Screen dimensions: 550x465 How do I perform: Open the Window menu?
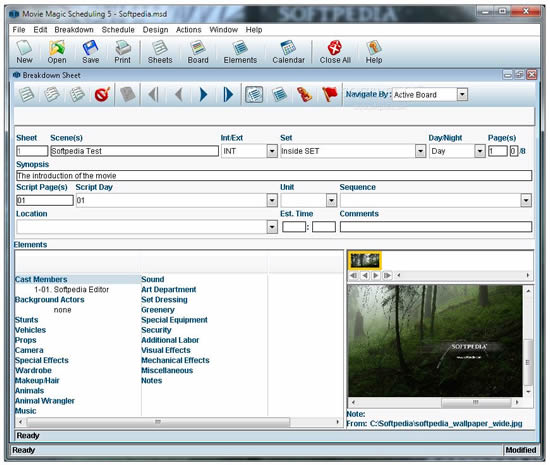click(x=223, y=30)
